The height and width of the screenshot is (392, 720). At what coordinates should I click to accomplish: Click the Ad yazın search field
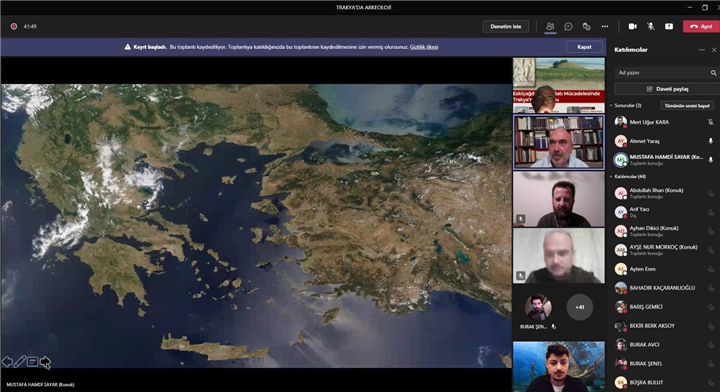pyautogui.click(x=665, y=73)
